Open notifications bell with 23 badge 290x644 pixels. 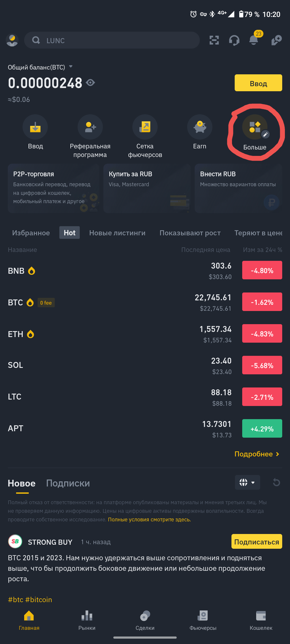(x=253, y=40)
